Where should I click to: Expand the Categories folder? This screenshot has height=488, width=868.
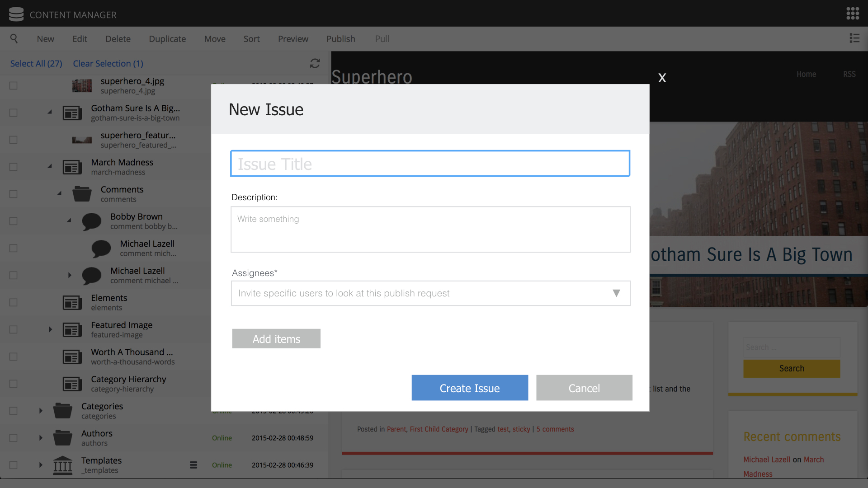(x=41, y=411)
